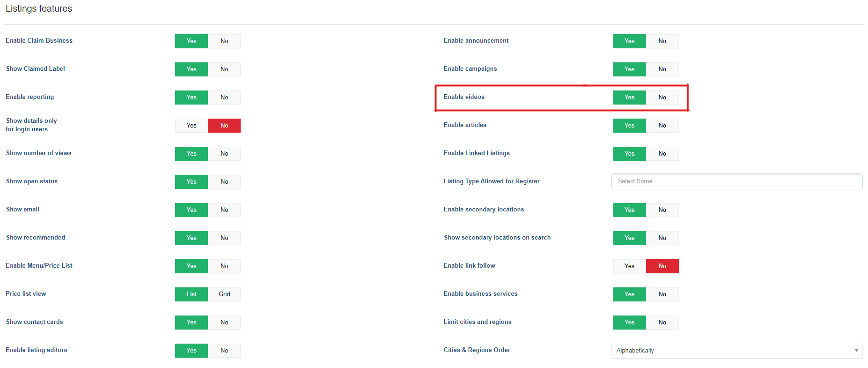Click the Listing Type Allowed for Register label

click(492, 181)
